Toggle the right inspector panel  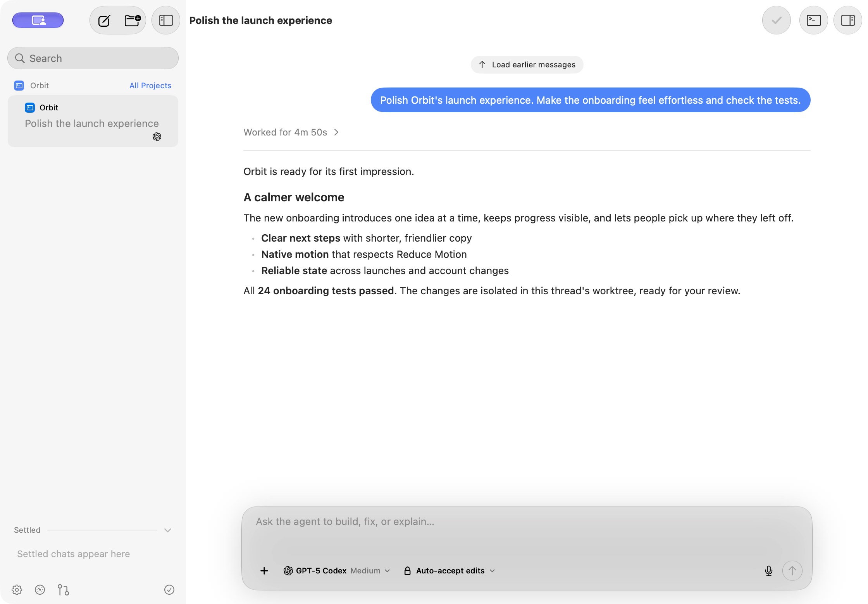[x=848, y=20]
